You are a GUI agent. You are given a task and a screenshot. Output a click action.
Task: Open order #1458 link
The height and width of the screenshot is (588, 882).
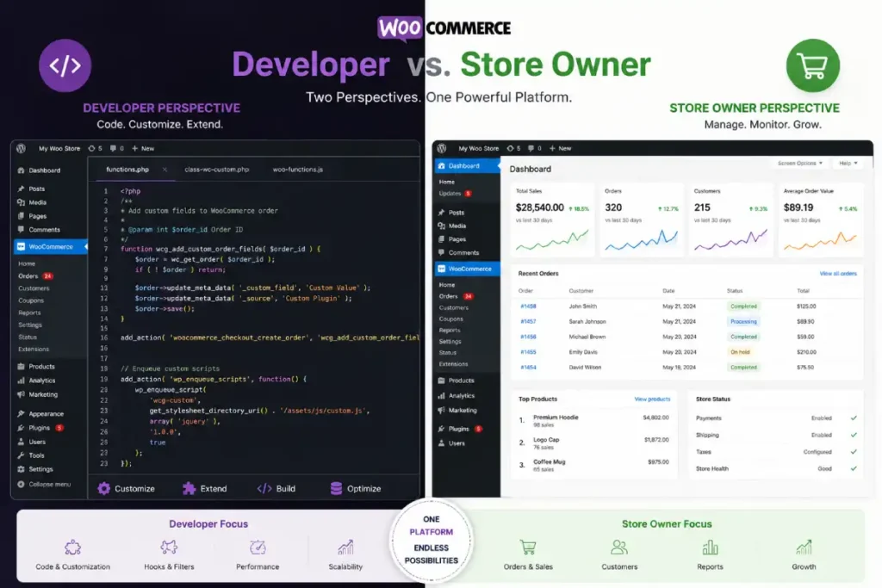[x=528, y=306]
